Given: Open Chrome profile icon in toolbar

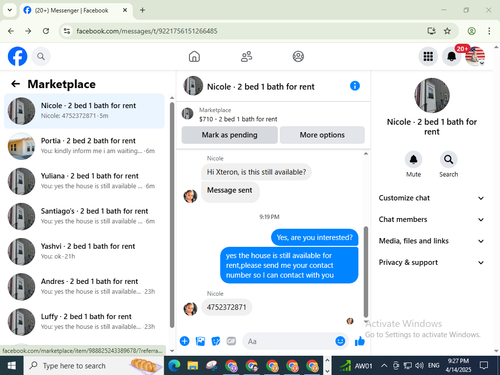Looking at the screenshot, I should 471,31.
